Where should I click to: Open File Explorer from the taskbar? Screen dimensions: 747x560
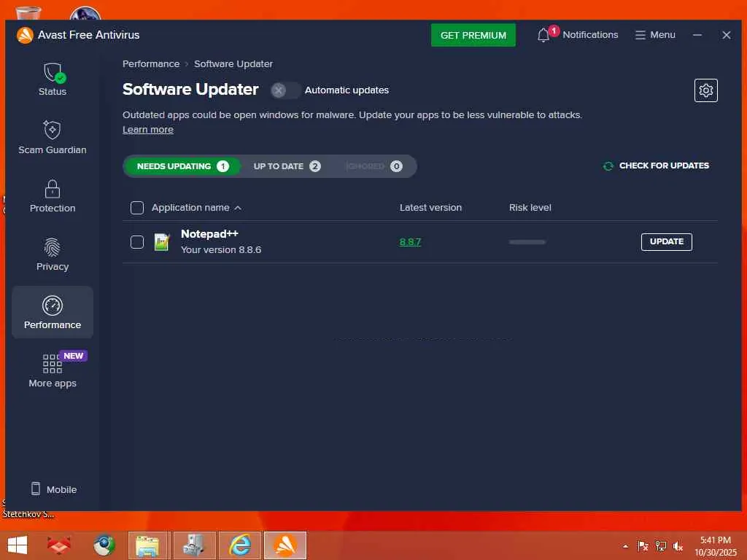(x=148, y=545)
